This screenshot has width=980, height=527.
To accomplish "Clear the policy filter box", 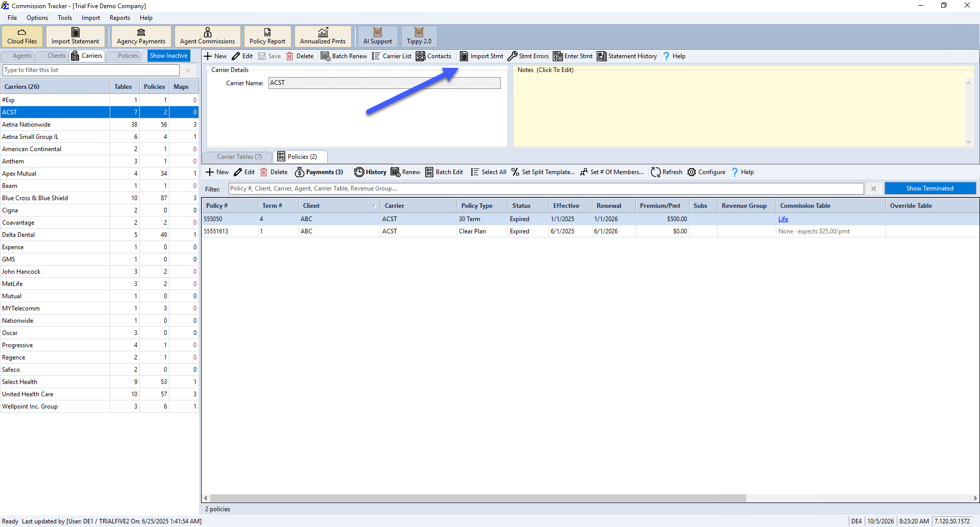I will point(873,188).
